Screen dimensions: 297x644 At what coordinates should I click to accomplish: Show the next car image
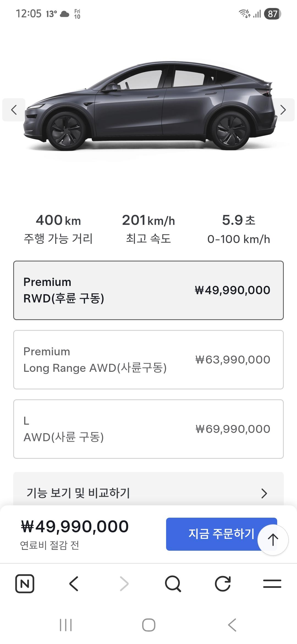coord(283,110)
